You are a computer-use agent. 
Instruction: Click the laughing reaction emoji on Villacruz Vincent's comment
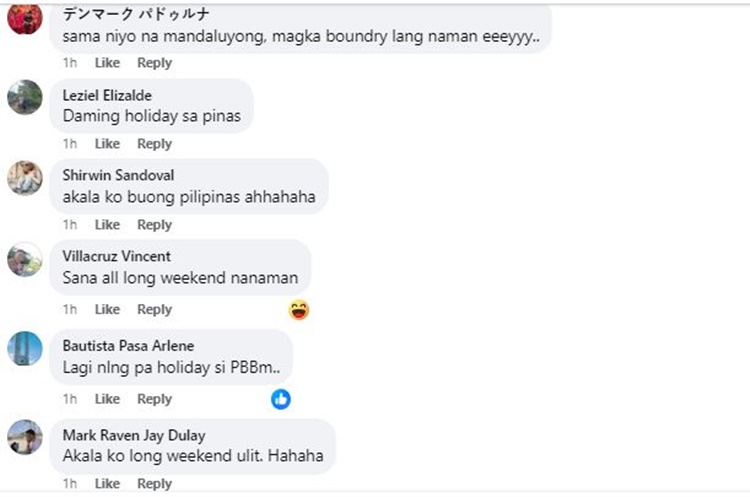(x=299, y=310)
